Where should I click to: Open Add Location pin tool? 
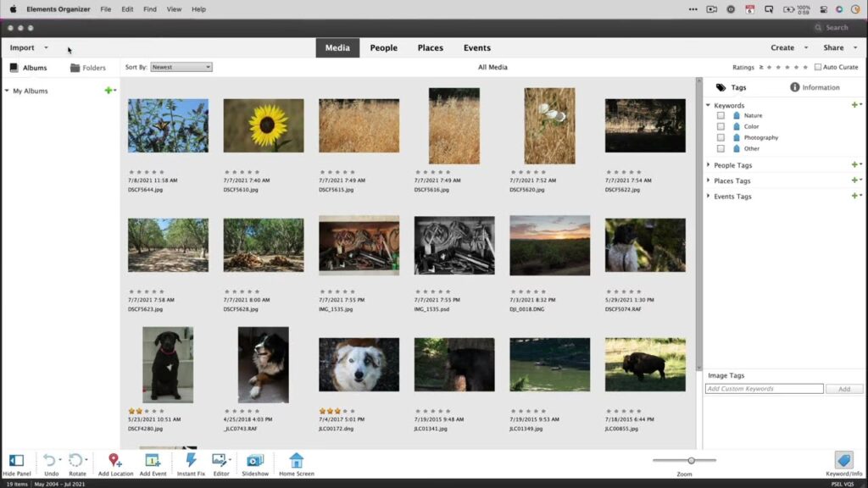[x=115, y=460]
